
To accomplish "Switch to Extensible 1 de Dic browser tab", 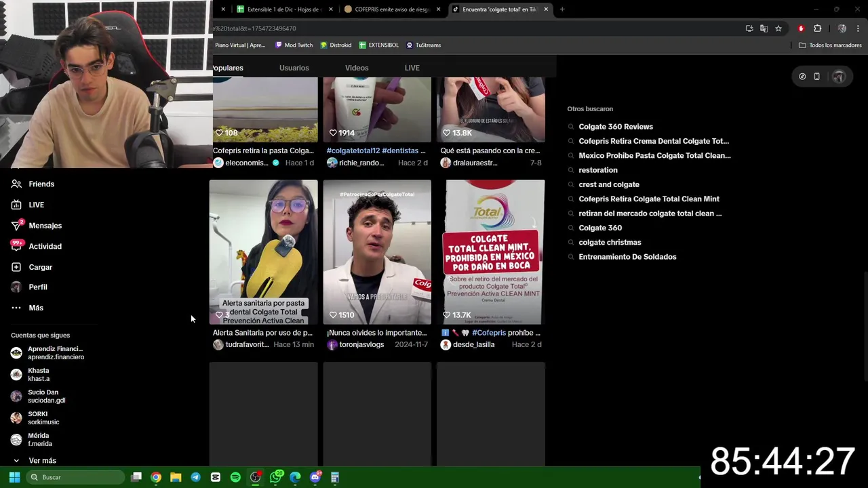I will 283,9.
